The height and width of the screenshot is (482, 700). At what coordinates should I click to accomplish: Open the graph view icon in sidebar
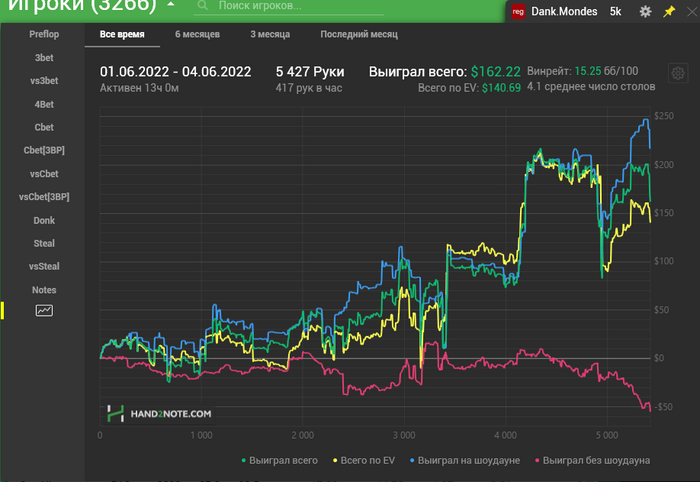[44, 310]
